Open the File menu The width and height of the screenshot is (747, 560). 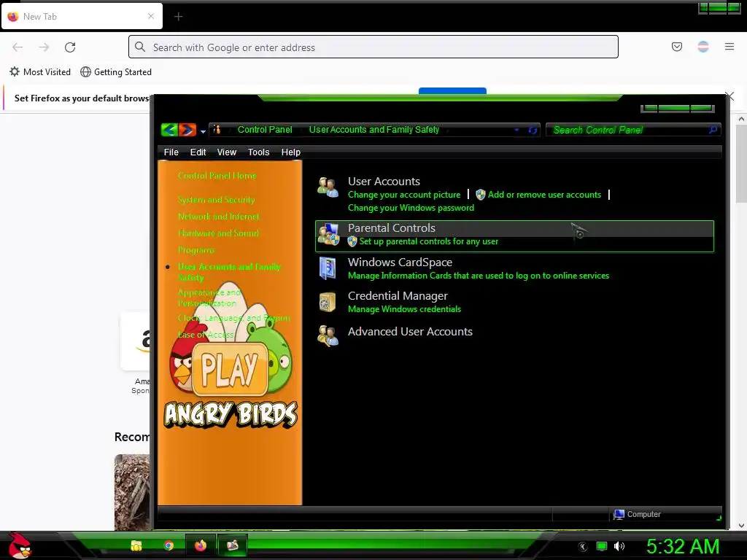click(171, 152)
